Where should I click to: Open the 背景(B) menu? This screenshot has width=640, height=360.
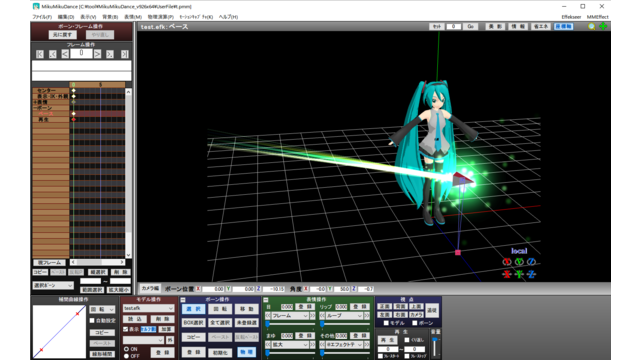[x=110, y=17]
